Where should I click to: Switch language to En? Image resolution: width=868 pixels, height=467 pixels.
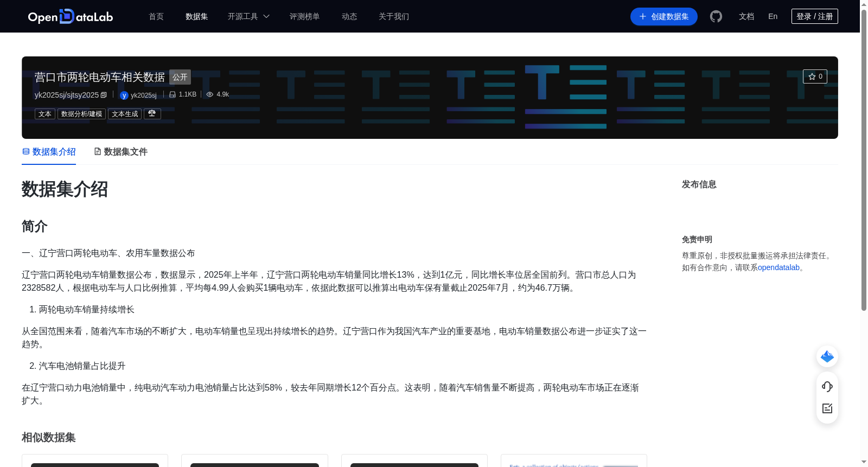tap(773, 16)
